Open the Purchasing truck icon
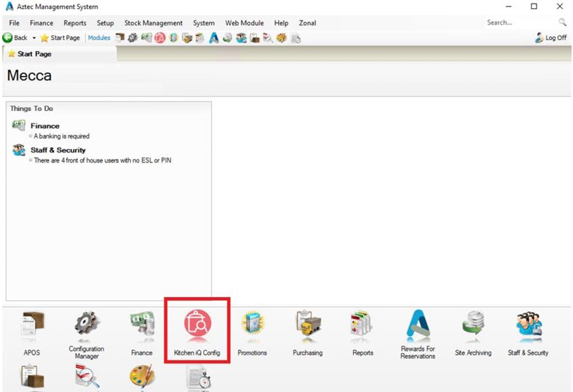 (x=307, y=326)
